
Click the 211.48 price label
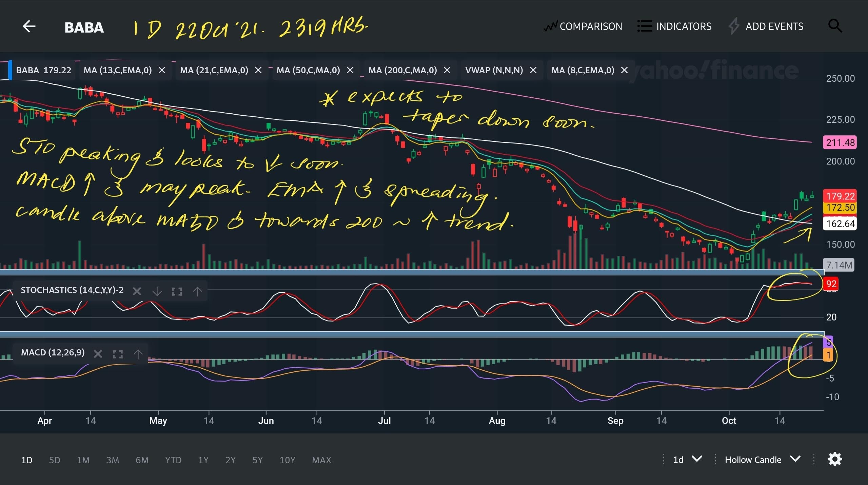tap(840, 142)
